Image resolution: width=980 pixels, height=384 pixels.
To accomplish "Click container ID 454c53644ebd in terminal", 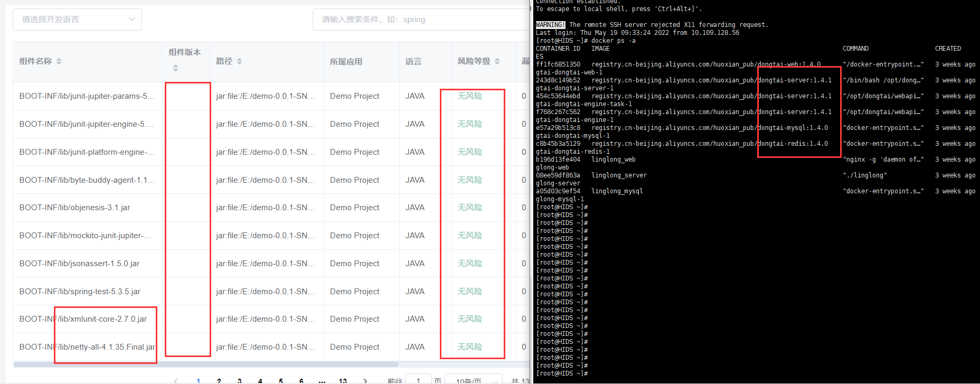I will (558, 96).
